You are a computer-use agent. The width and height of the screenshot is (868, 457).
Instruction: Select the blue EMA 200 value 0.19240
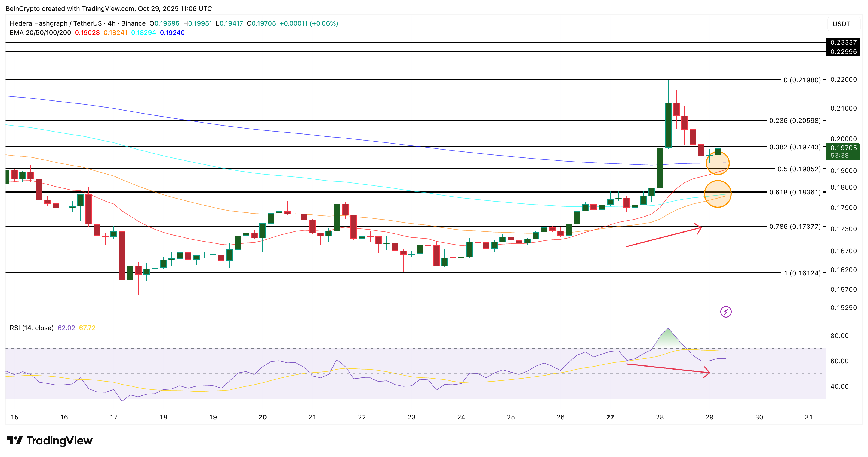point(172,33)
